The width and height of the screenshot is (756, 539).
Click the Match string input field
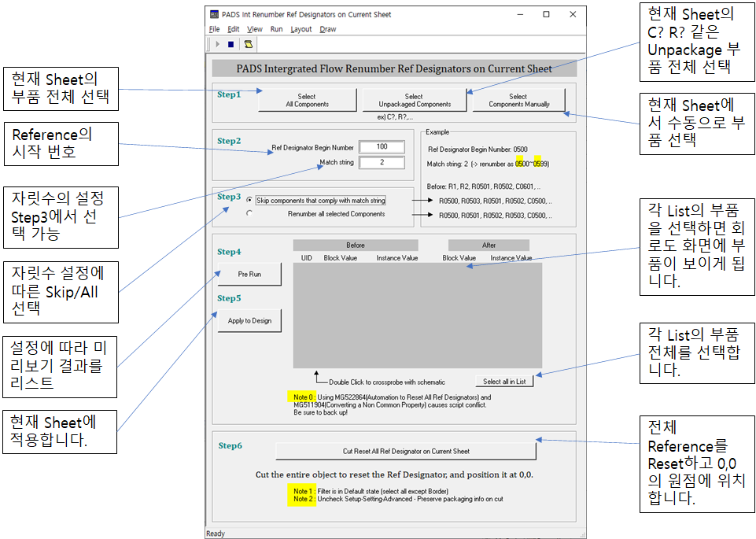[382, 163]
